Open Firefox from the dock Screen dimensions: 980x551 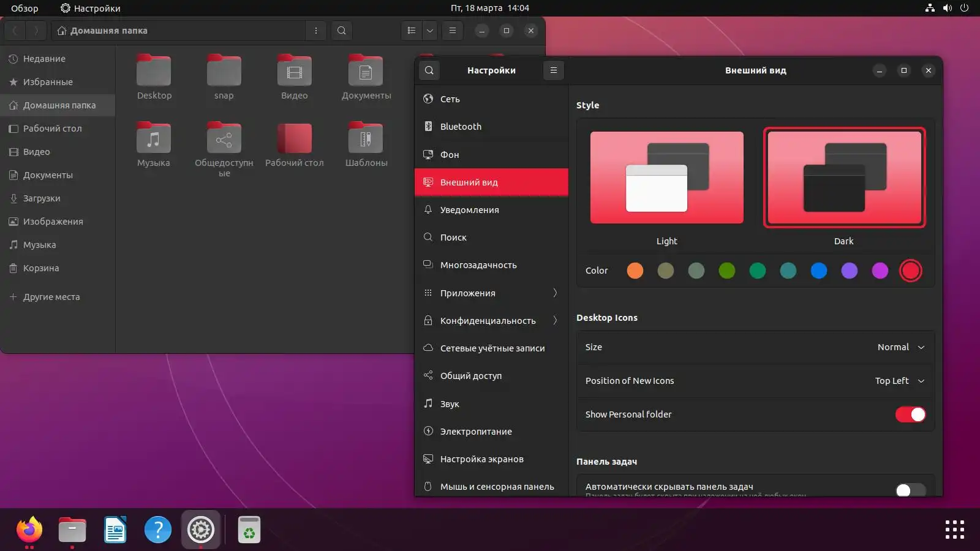tap(29, 530)
